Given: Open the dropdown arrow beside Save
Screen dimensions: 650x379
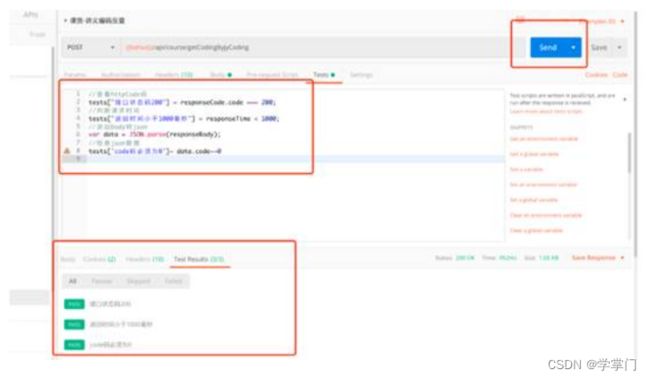Looking at the screenshot, I should 619,48.
